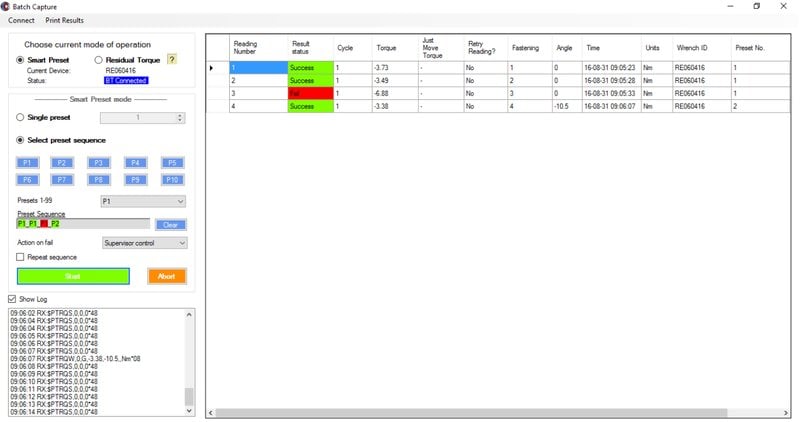Click the orange Abort button
Image resolution: width=800 pixels, height=422 pixels.
[166, 276]
